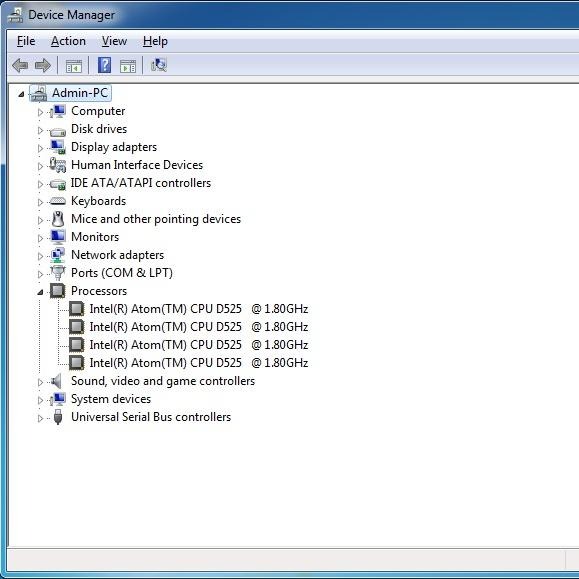Select the Network adapters category icon
This screenshot has height=579, width=579.
tap(58, 255)
